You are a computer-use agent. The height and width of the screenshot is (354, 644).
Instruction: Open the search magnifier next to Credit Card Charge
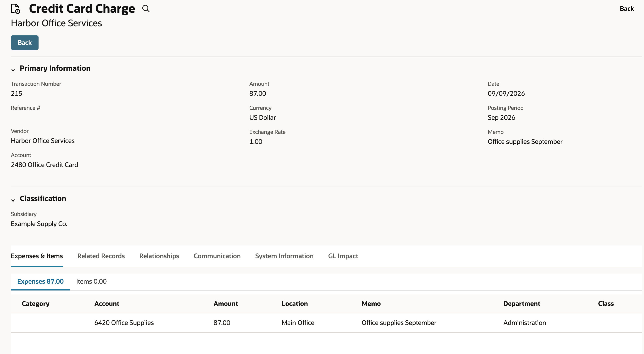[146, 9]
